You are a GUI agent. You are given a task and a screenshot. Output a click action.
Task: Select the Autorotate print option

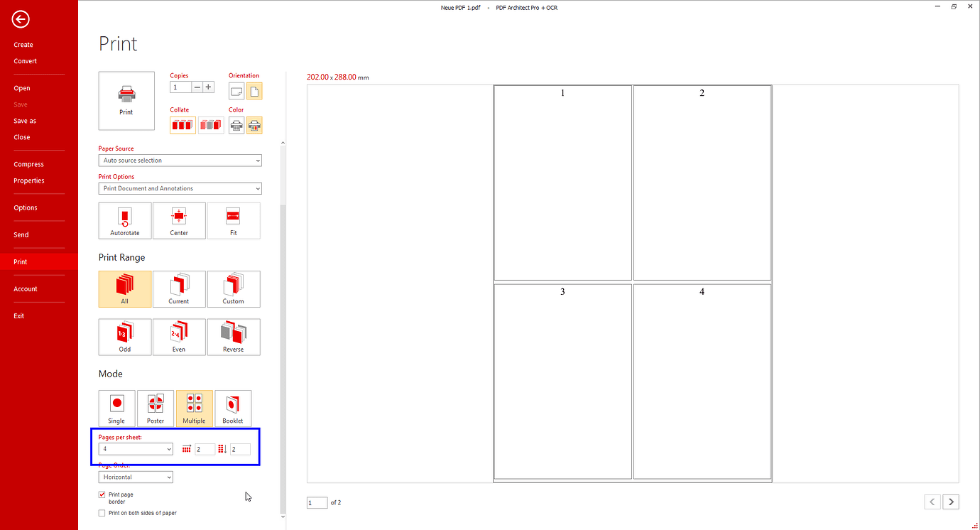tap(124, 220)
